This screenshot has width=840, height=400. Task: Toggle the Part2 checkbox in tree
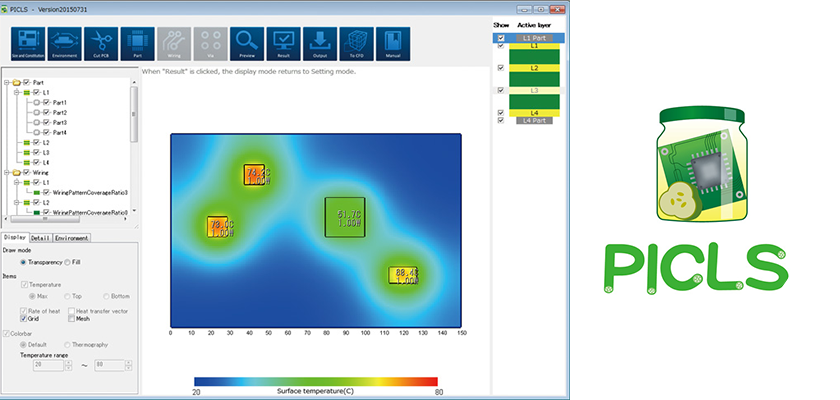point(47,112)
